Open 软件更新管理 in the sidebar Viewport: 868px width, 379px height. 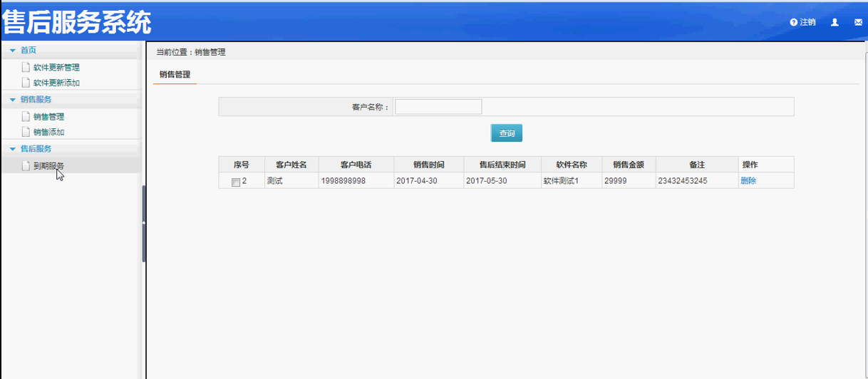click(56, 68)
